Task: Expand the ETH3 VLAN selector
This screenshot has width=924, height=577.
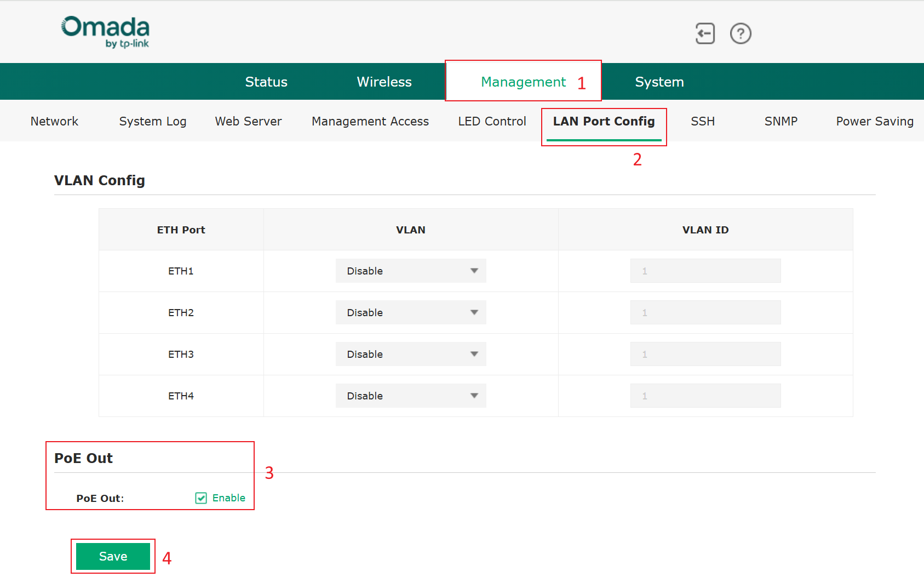Action: tap(410, 354)
